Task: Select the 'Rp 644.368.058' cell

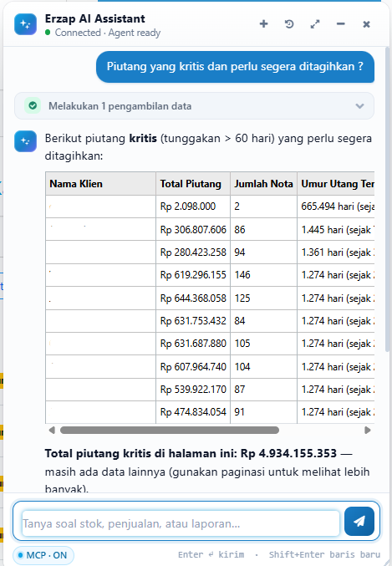Action: (193, 298)
